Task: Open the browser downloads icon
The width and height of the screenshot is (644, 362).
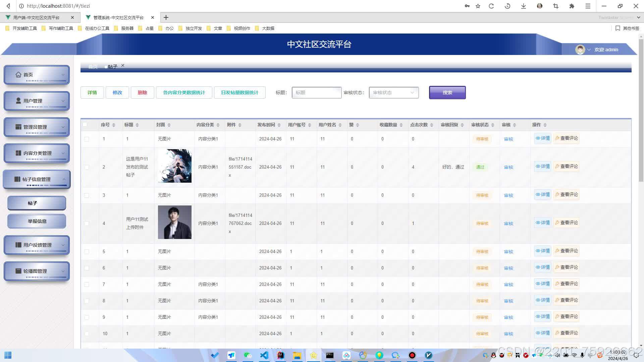Action: (x=523, y=6)
